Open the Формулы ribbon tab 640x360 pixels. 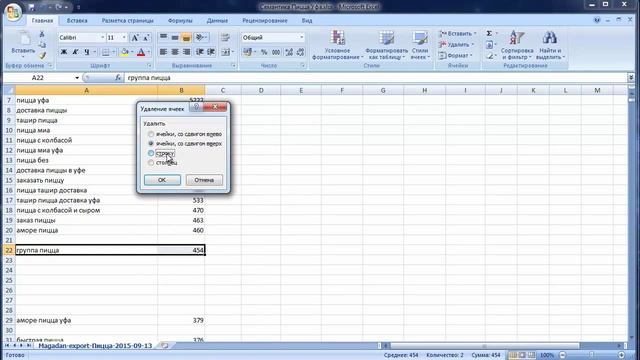[x=180, y=20]
